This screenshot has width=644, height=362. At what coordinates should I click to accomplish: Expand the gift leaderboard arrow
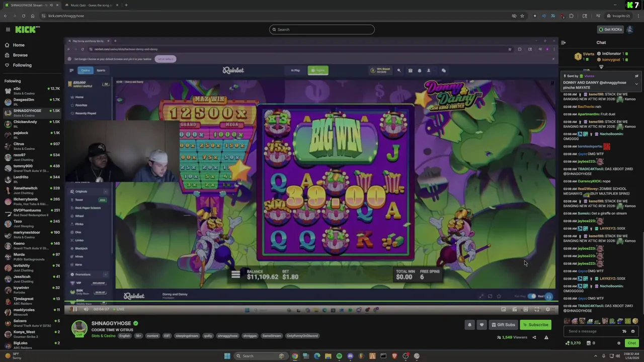pyautogui.click(x=601, y=67)
